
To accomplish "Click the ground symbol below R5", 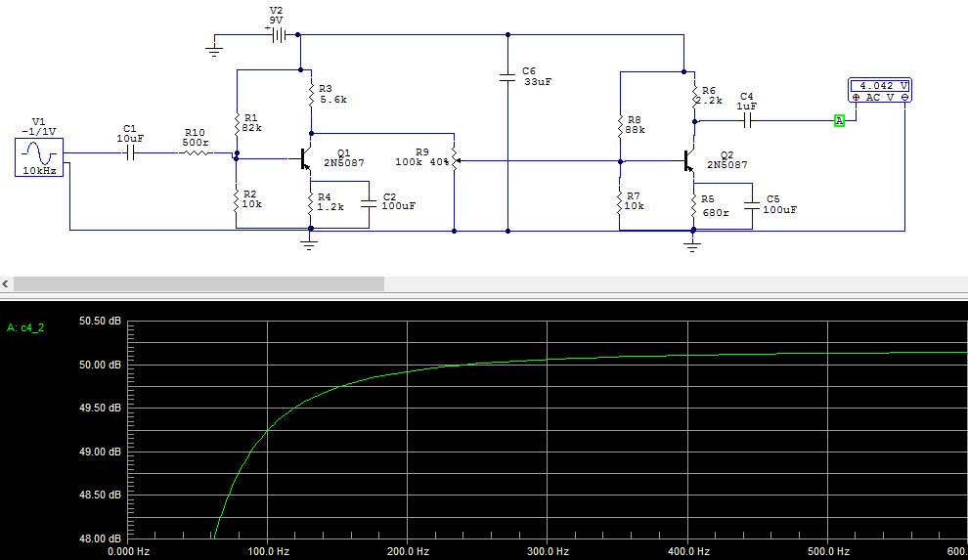I will pyautogui.click(x=692, y=246).
